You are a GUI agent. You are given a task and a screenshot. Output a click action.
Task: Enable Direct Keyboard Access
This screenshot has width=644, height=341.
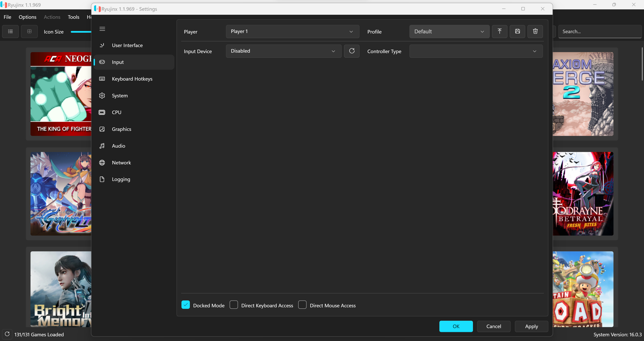[234, 305]
